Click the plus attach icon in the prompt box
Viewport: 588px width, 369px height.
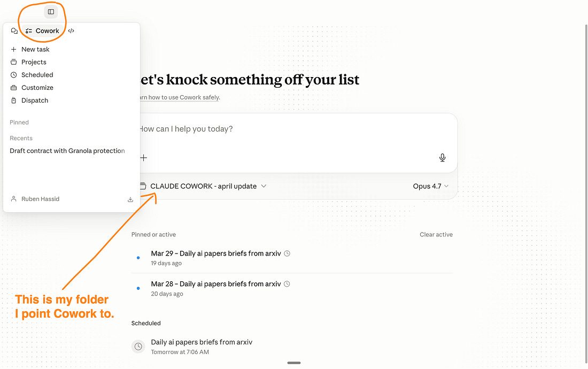(x=144, y=158)
